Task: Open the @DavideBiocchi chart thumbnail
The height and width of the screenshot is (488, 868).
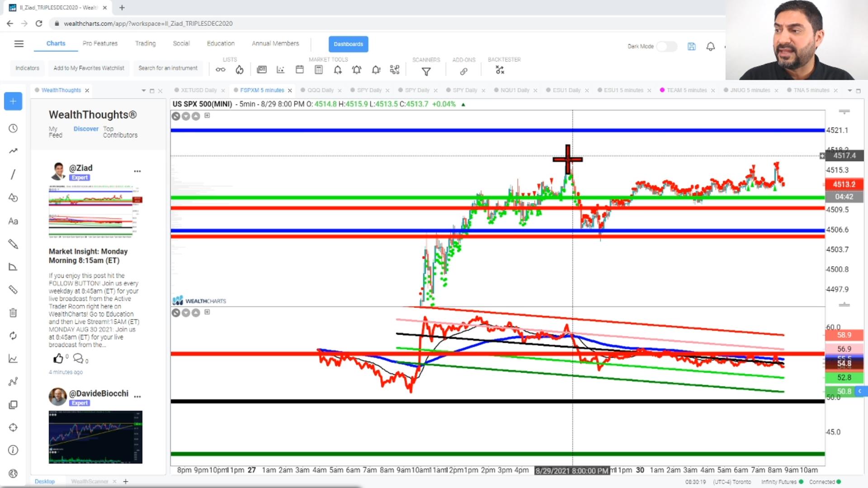Action: tap(95, 437)
